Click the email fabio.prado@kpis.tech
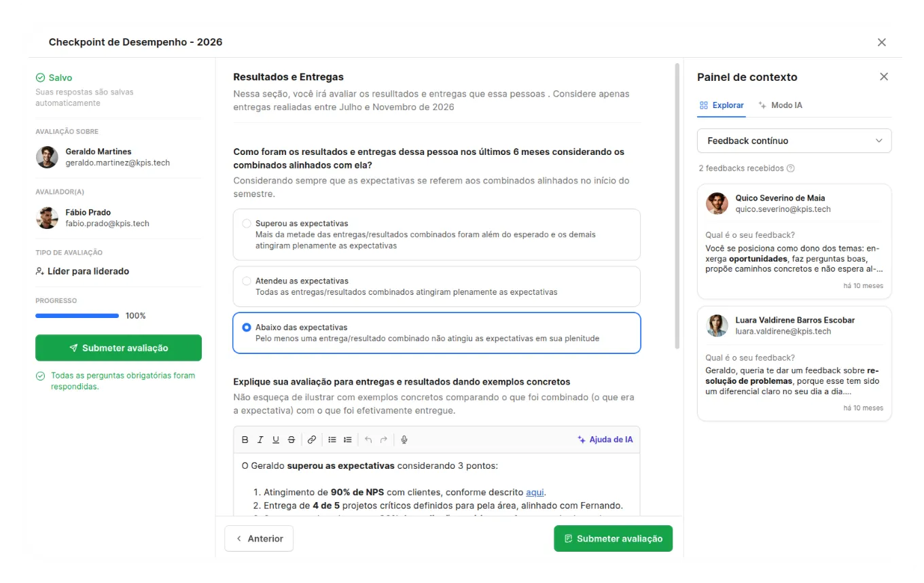The height and width of the screenshot is (583, 924). [x=107, y=224]
